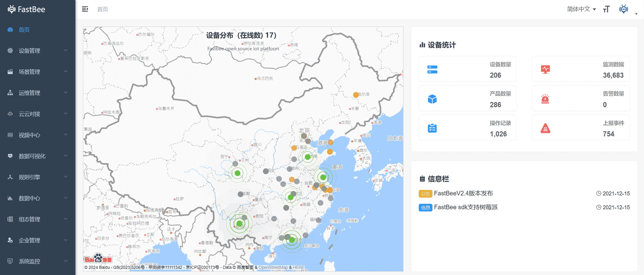Click the 设备统计 bar chart icon
The width and height of the screenshot is (644, 275).
423,45
